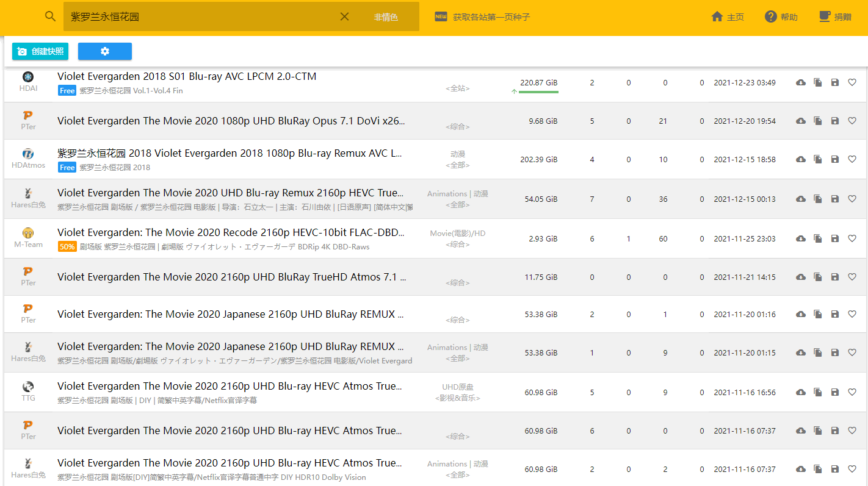Open the UHD Blu-ray Remux 2160p HEVC title
Screen dimensions: 868x486
(230, 193)
